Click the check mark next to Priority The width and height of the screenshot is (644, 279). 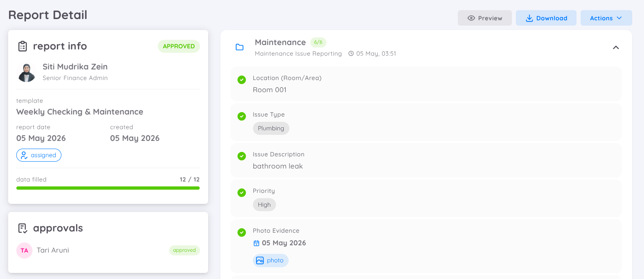coord(242,192)
